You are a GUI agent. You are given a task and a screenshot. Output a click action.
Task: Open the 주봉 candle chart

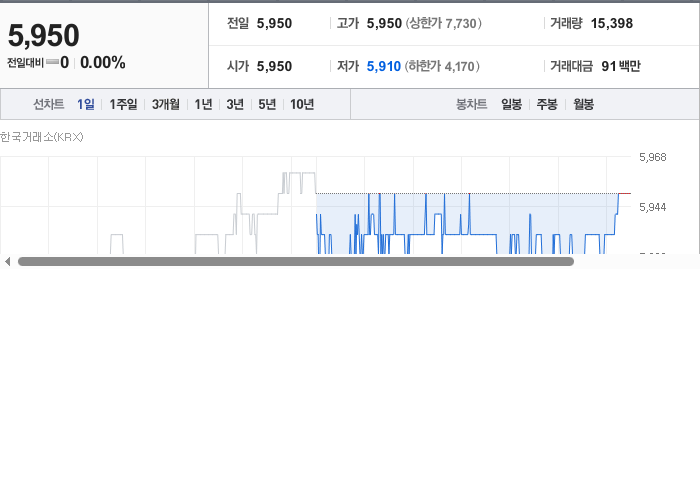point(547,104)
